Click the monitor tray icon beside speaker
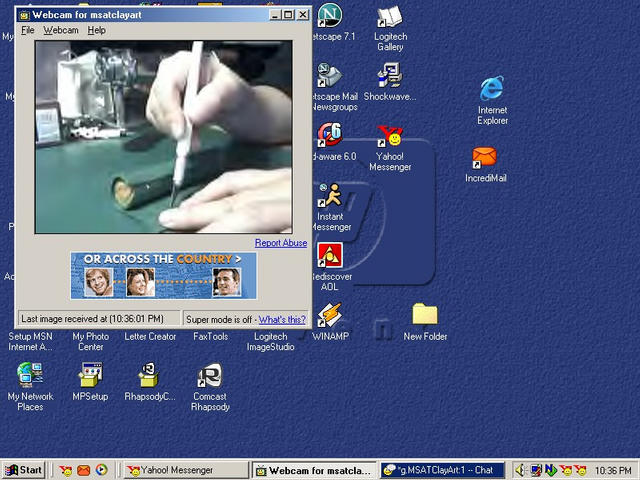 coord(536,471)
